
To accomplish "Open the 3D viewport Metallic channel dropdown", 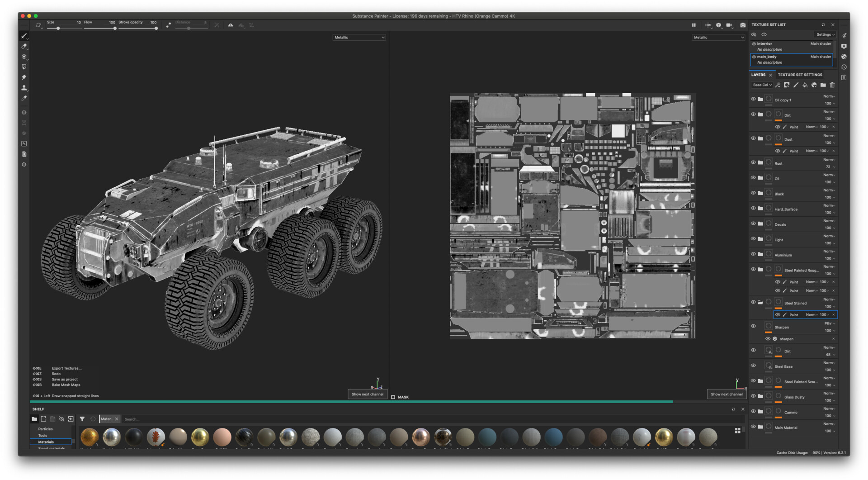I will point(359,38).
